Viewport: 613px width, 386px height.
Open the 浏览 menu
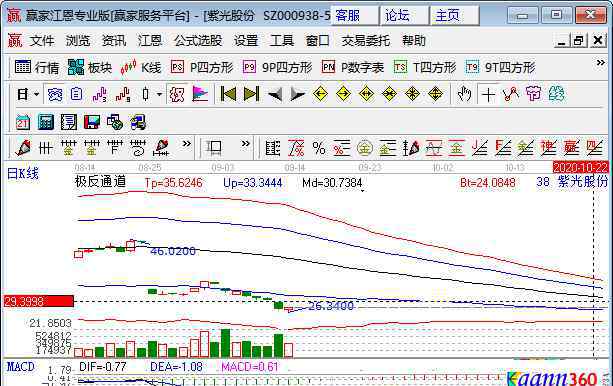pyautogui.click(x=78, y=41)
